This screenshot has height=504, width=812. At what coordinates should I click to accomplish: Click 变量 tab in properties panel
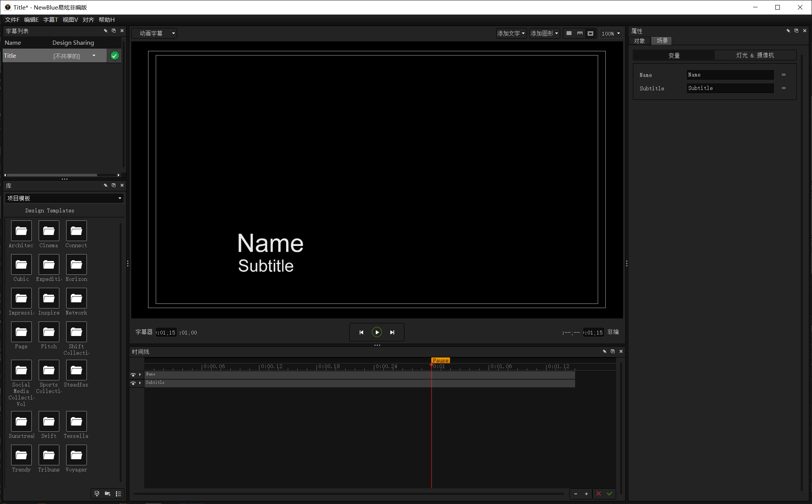[x=675, y=55]
